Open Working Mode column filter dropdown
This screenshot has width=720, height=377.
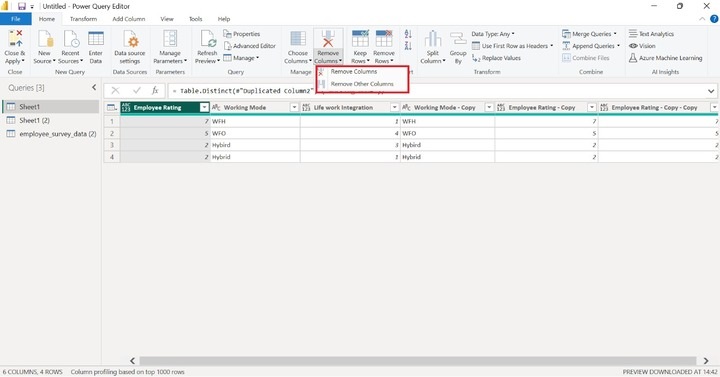click(294, 107)
